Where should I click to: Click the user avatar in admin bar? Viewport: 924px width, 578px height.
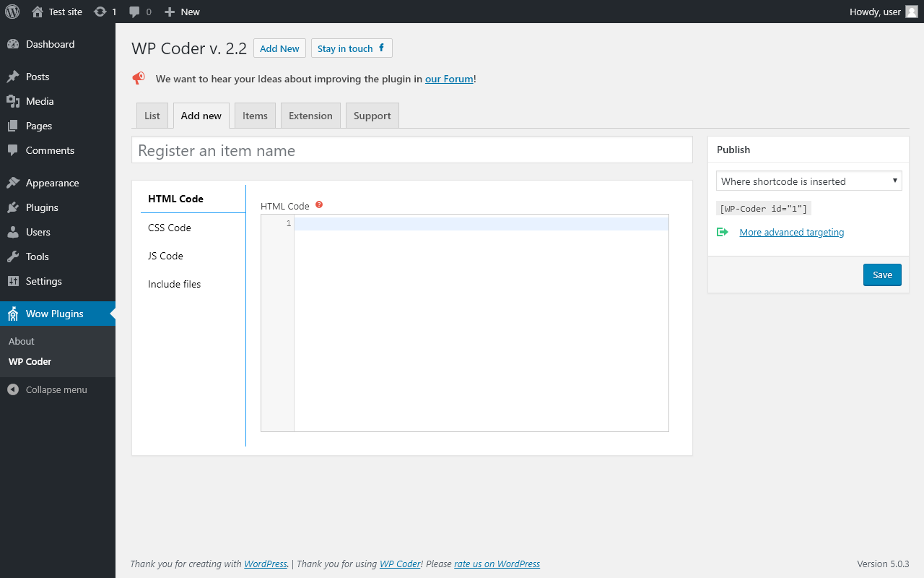click(x=912, y=12)
